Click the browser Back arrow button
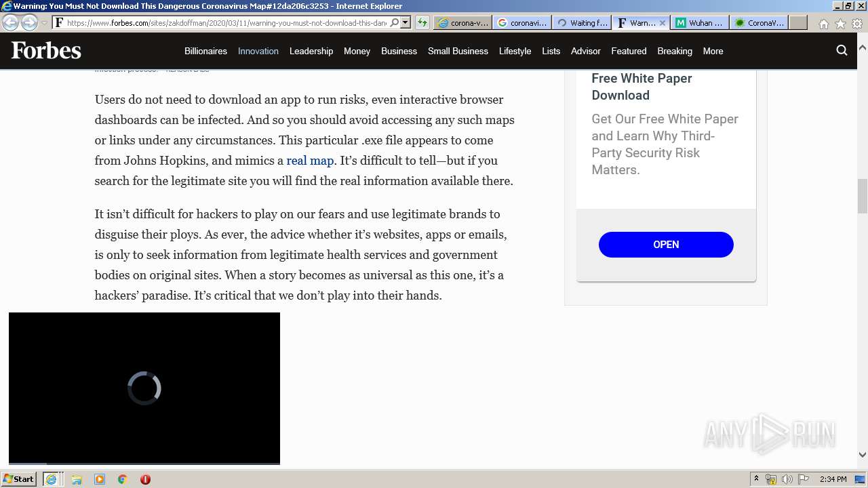Viewport: 868px width, 488px height. click(10, 22)
